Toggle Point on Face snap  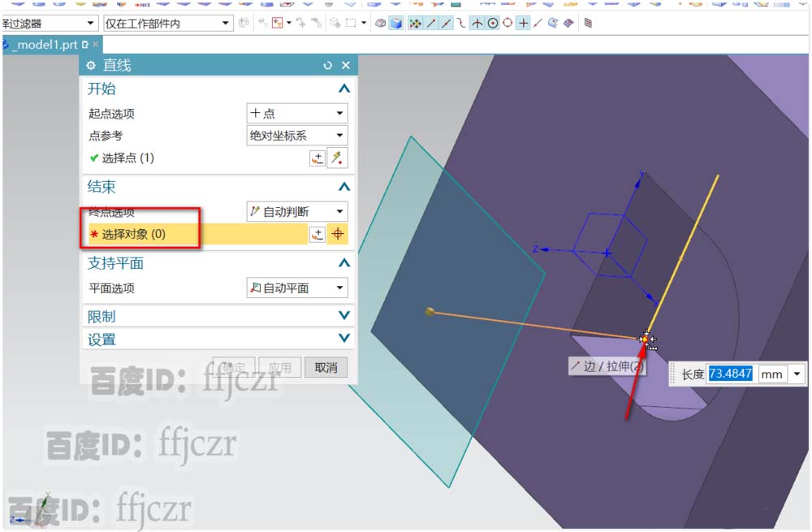552,24
